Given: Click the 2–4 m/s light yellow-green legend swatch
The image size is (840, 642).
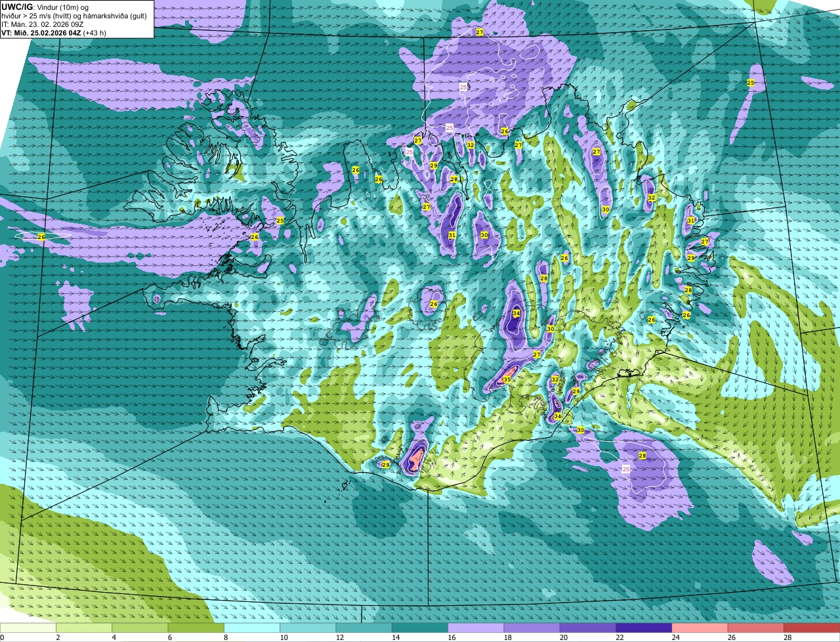Looking at the screenshot, I should [85, 628].
